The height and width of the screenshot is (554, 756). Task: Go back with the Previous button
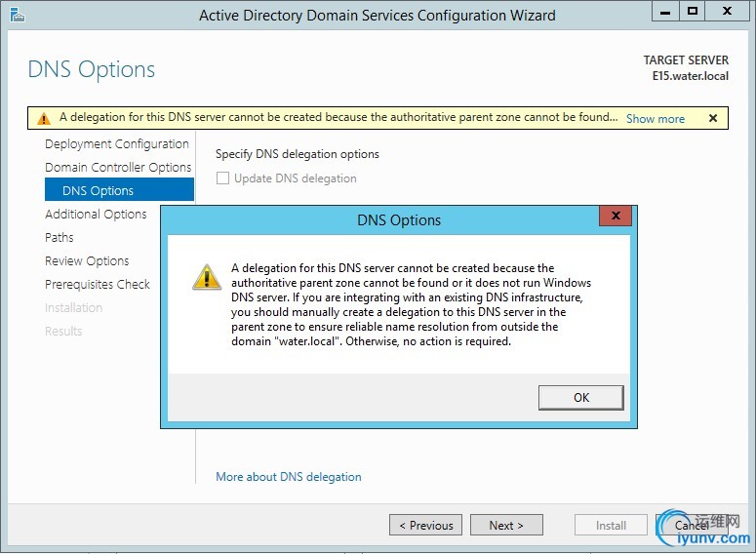(x=425, y=525)
